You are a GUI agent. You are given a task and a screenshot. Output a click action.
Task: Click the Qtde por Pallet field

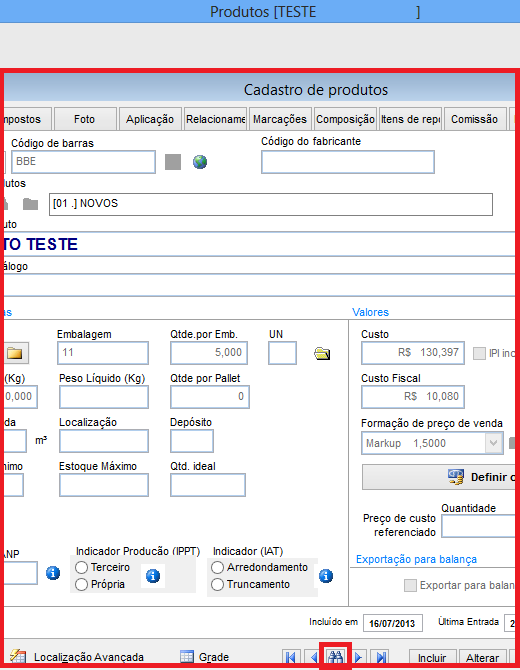click(x=210, y=397)
